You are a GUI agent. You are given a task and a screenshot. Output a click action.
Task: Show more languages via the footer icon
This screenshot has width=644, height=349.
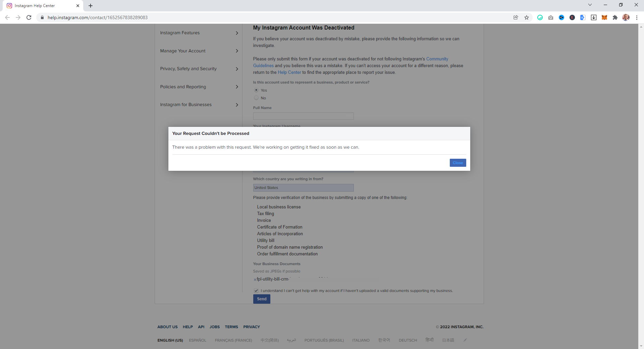point(465,340)
